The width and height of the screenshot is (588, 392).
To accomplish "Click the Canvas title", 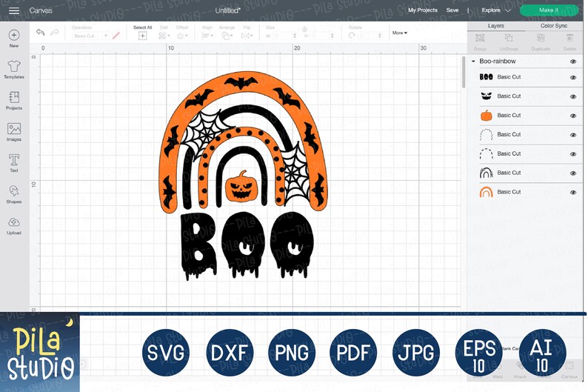I will point(41,10).
